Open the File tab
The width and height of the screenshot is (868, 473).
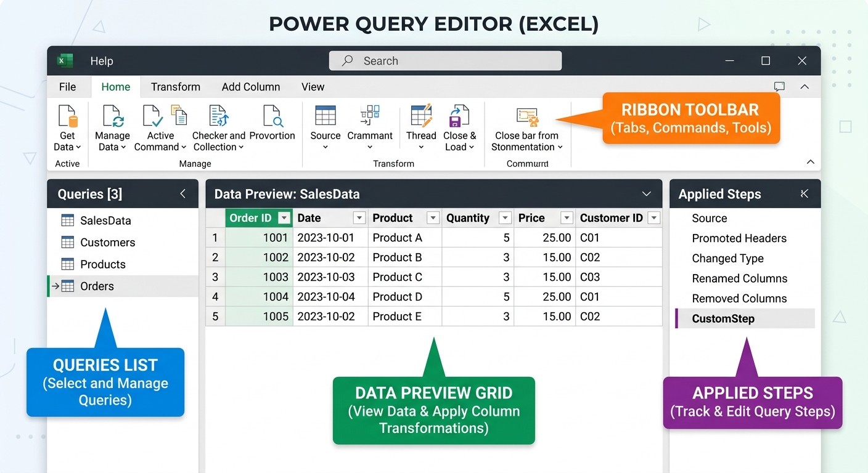[x=67, y=87]
